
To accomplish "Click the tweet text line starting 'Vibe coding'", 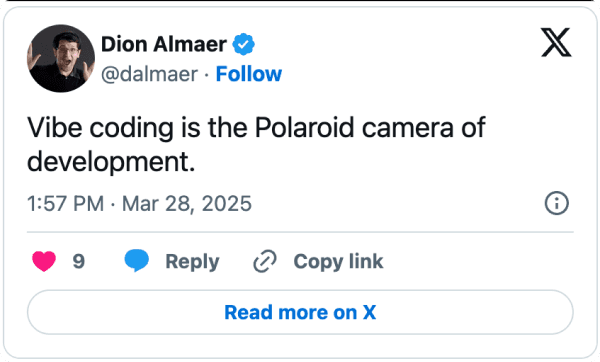I will pos(256,127).
